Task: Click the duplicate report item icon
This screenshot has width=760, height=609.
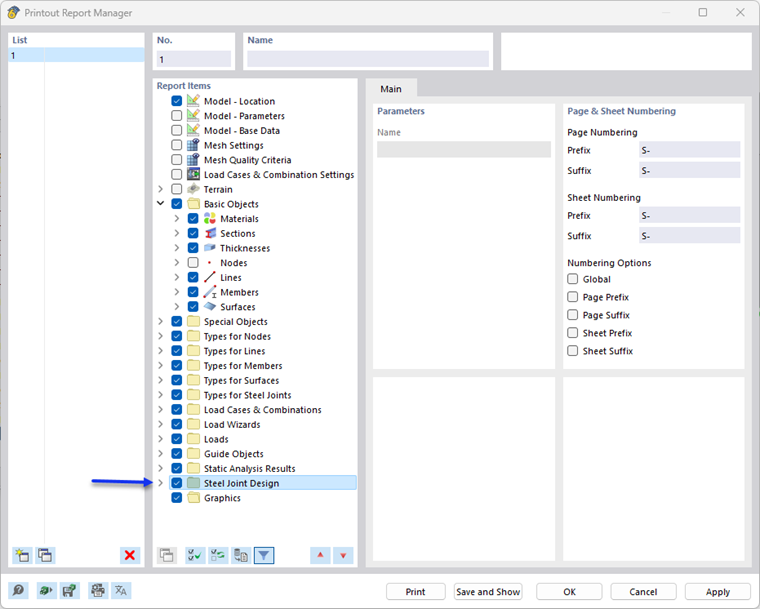Action: [167, 555]
